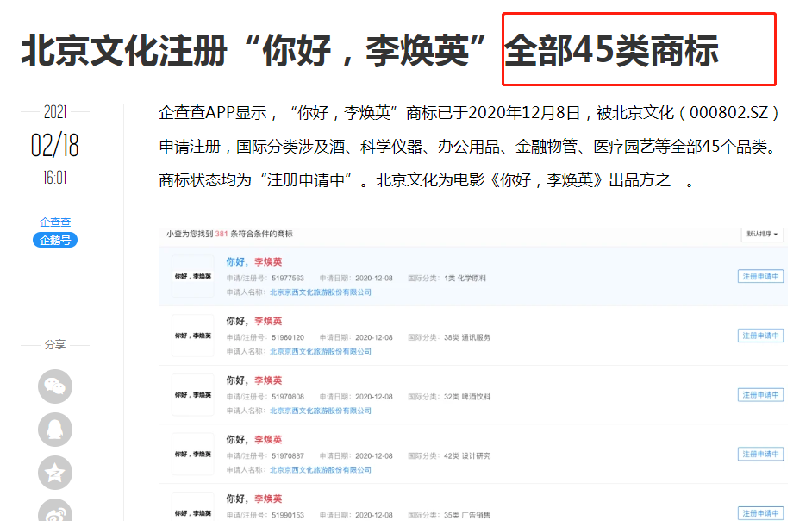Click 注册申请中 on the 啤酒饮料 record
812x521 pixels.
[759, 394]
